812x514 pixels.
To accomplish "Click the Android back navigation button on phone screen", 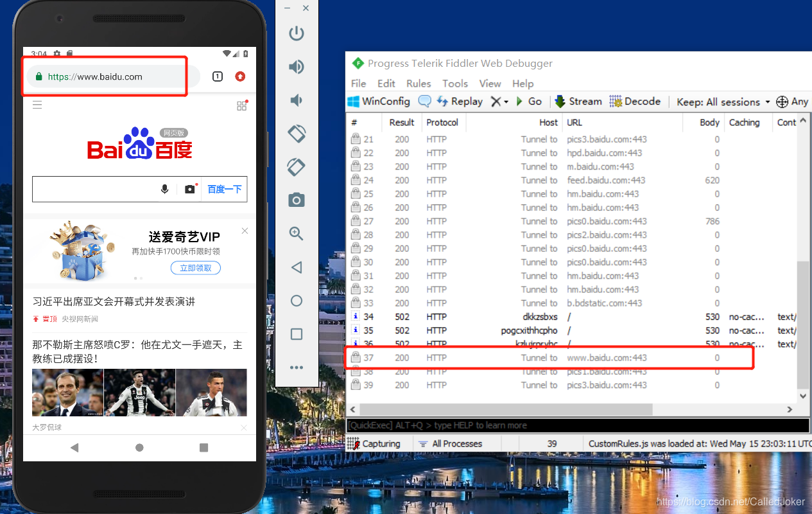I will coord(74,447).
